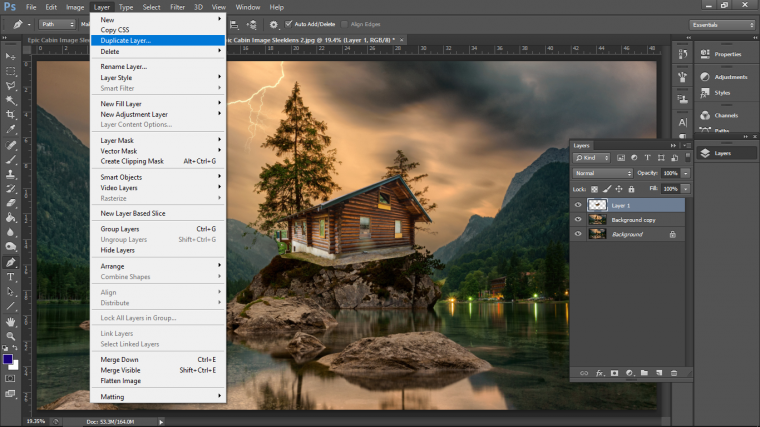Select the Pen tool in toolbox

point(10,262)
